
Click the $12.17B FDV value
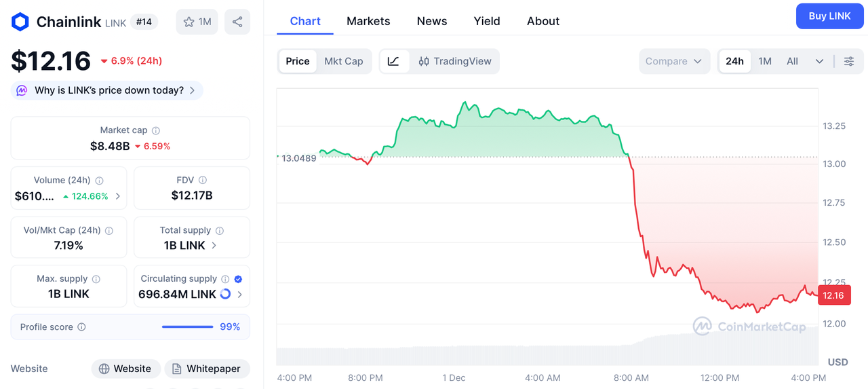(192, 196)
